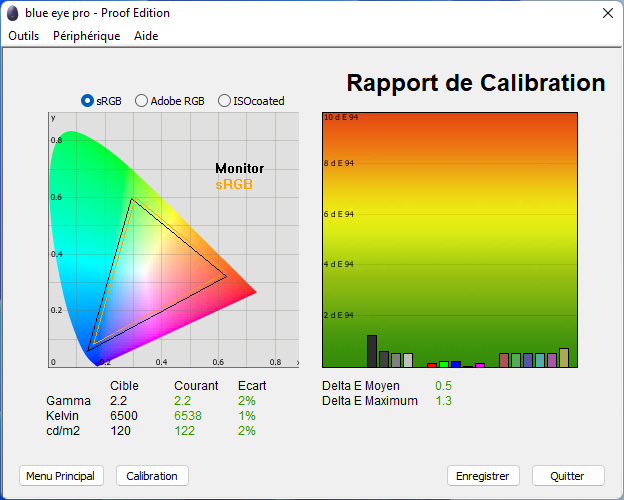Click the olive bar at chart's right end

tap(564, 358)
